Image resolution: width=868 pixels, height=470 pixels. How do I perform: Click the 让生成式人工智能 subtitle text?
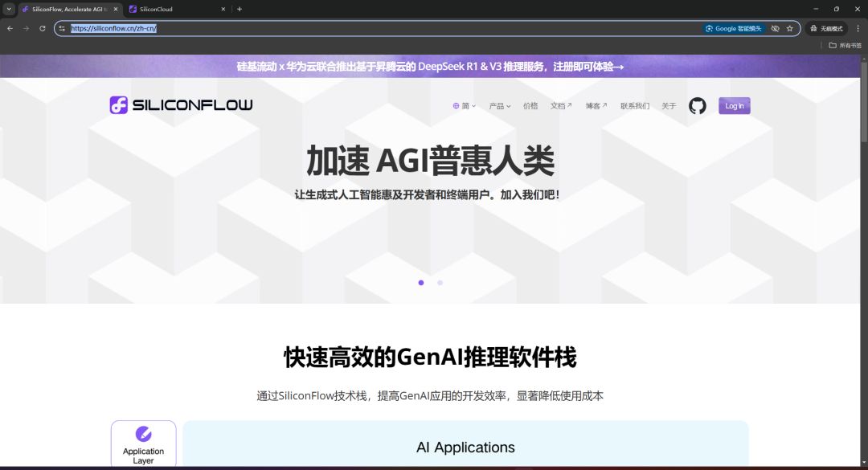428,195
